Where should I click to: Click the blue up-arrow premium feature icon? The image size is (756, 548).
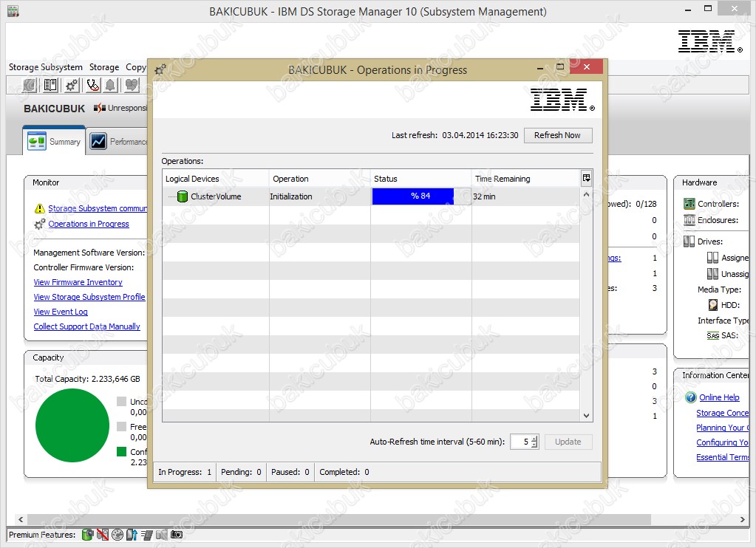pyautogui.click(x=132, y=535)
